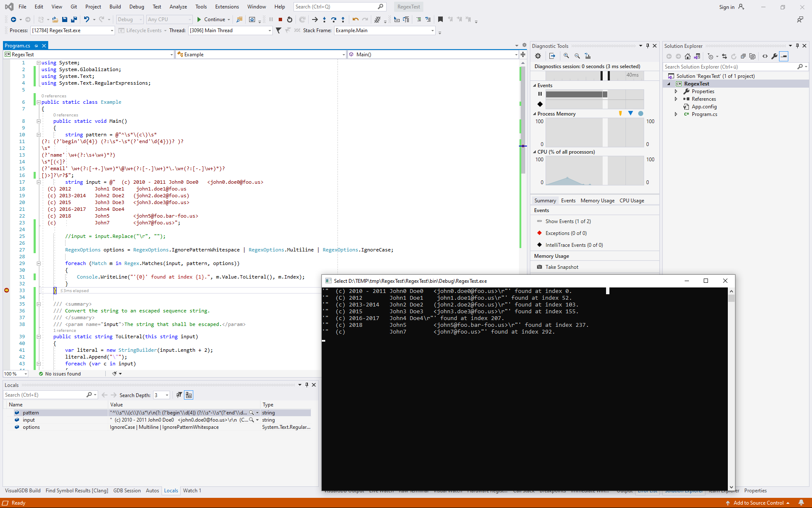The width and height of the screenshot is (812, 508).
Task: Click Take Snapshot under Memory Usage
Action: point(562,267)
